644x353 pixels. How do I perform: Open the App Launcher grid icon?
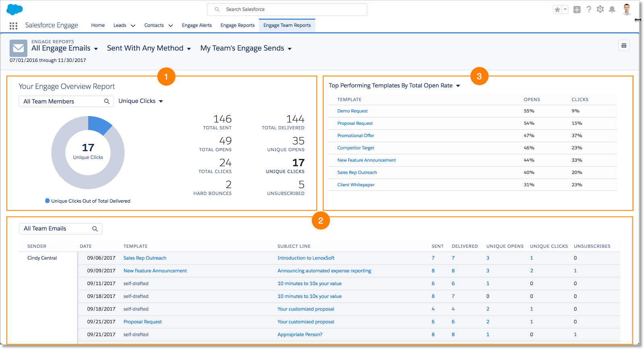click(13, 26)
